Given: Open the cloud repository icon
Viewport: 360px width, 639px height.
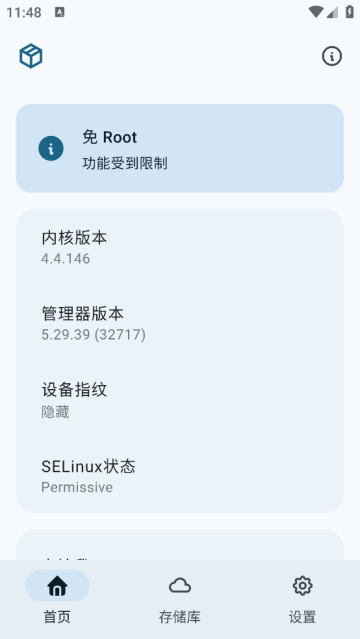Looking at the screenshot, I should 180,586.
